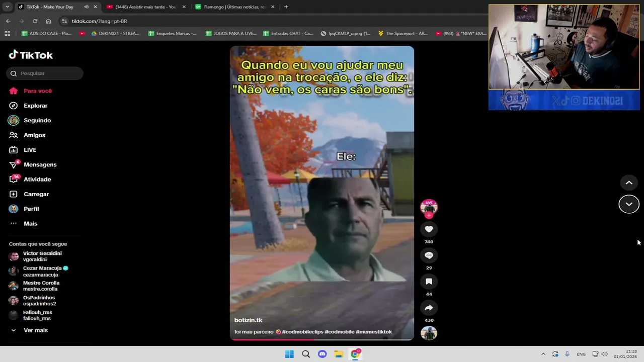Viewport: 644px width, 362px height.
Task: Open Mensagens inbox
Action: pyautogui.click(x=33, y=164)
